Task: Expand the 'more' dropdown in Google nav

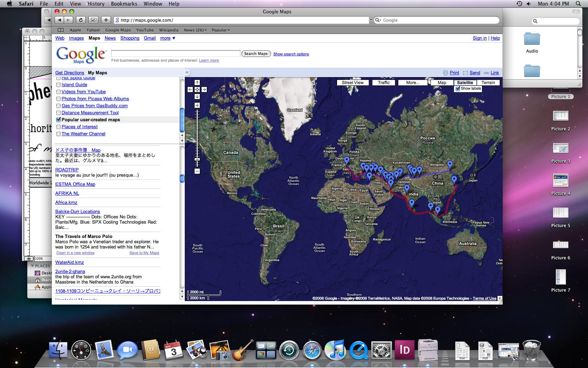Action: tap(168, 38)
